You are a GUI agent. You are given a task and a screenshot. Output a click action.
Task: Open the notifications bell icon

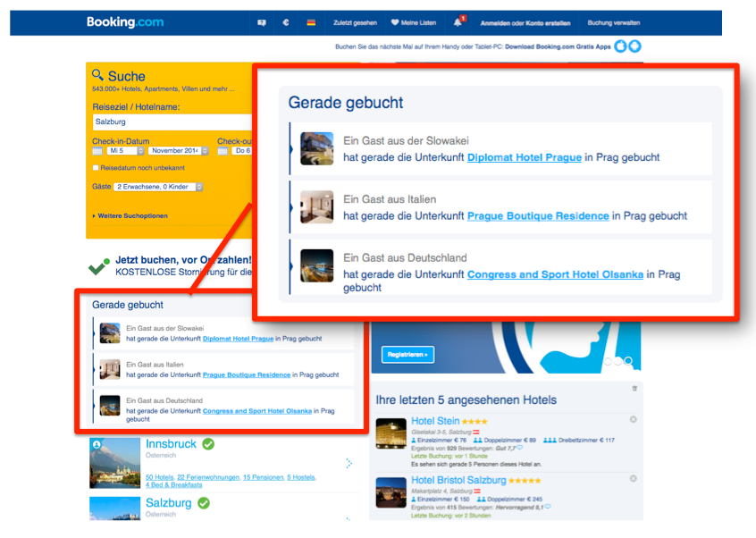[458, 22]
